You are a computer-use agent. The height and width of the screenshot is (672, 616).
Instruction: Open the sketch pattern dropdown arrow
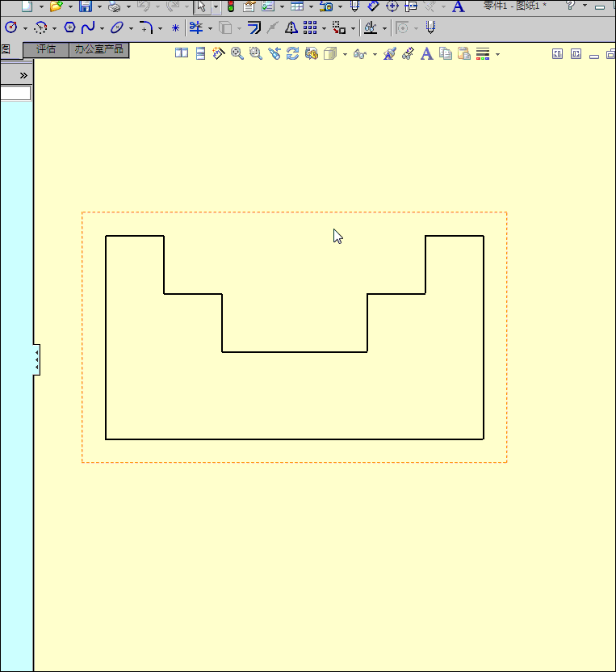(324, 29)
